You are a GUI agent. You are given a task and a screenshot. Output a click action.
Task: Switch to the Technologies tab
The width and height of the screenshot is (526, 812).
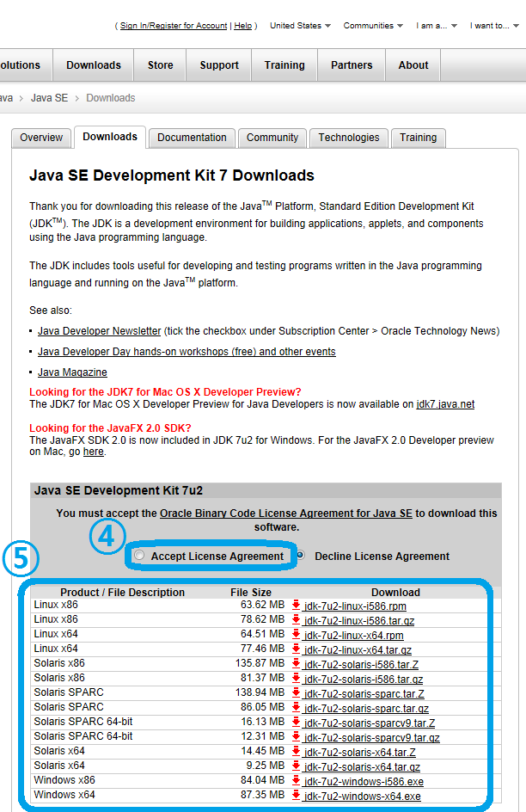[349, 138]
